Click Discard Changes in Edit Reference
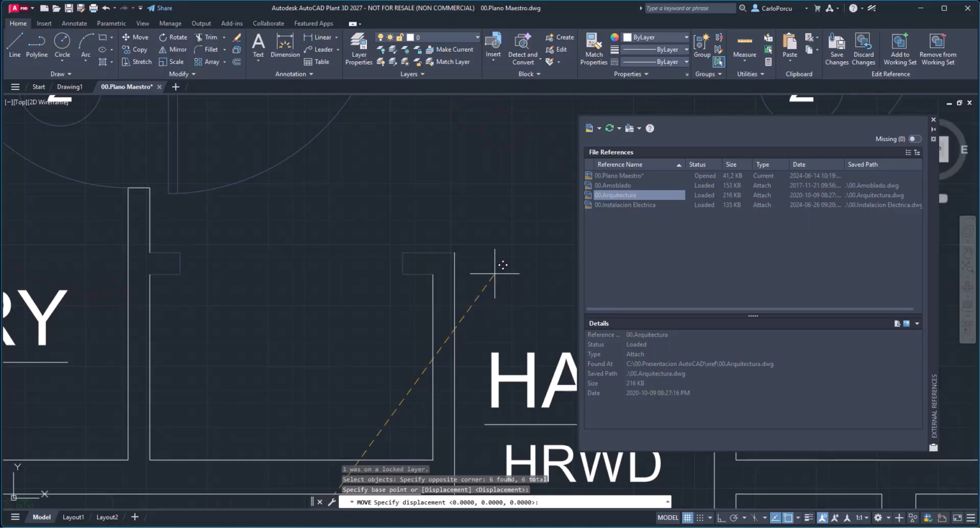Screen dimensions: 980x528 coord(863,49)
